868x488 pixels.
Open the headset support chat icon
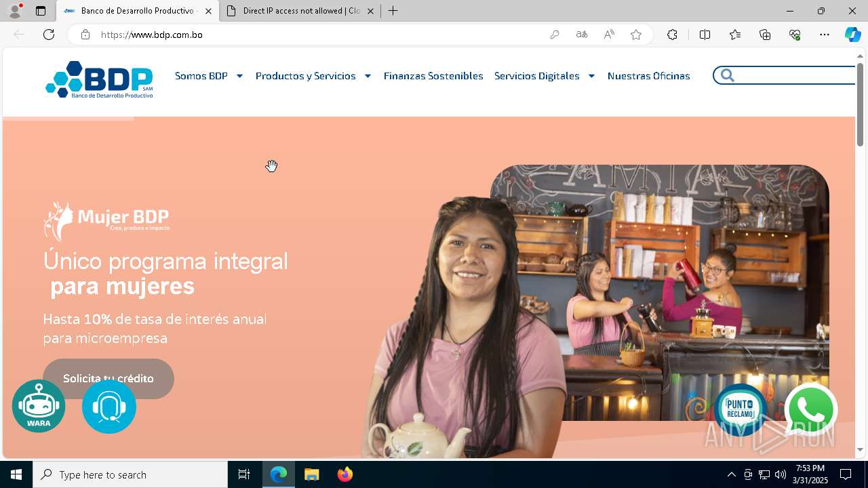(x=109, y=407)
